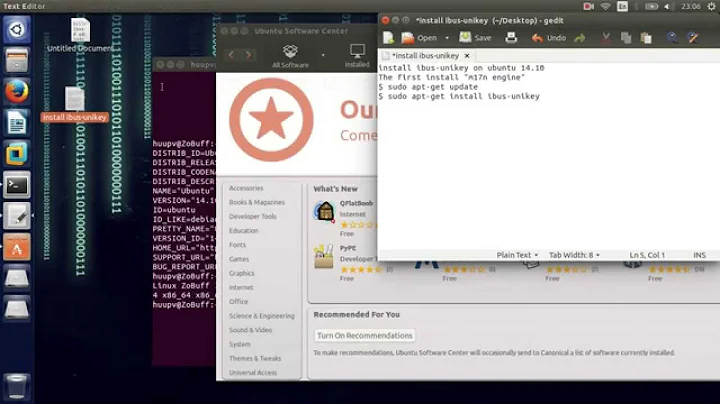The height and width of the screenshot is (404, 720).
Task: Open Plain Text language dropdown
Action: click(x=517, y=255)
